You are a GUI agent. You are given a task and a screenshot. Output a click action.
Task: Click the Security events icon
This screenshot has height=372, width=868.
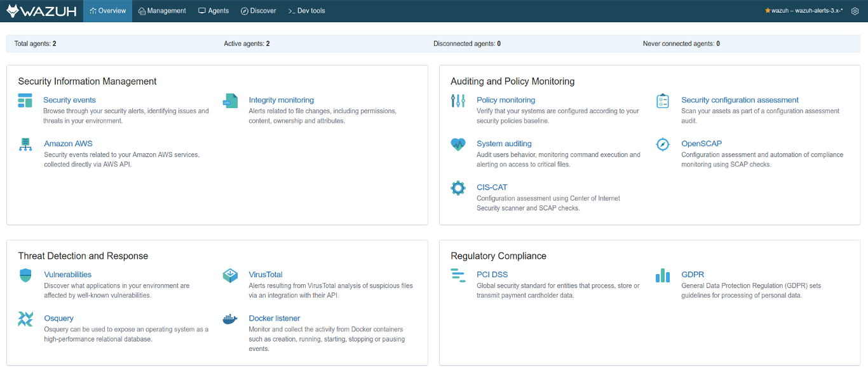pyautogui.click(x=25, y=100)
